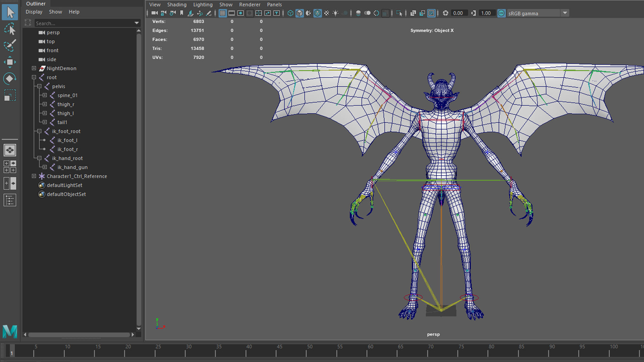Image resolution: width=644 pixels, height=362 pixels.
Task: Click the Isolate Select icon
Action: tap(399, 13)
